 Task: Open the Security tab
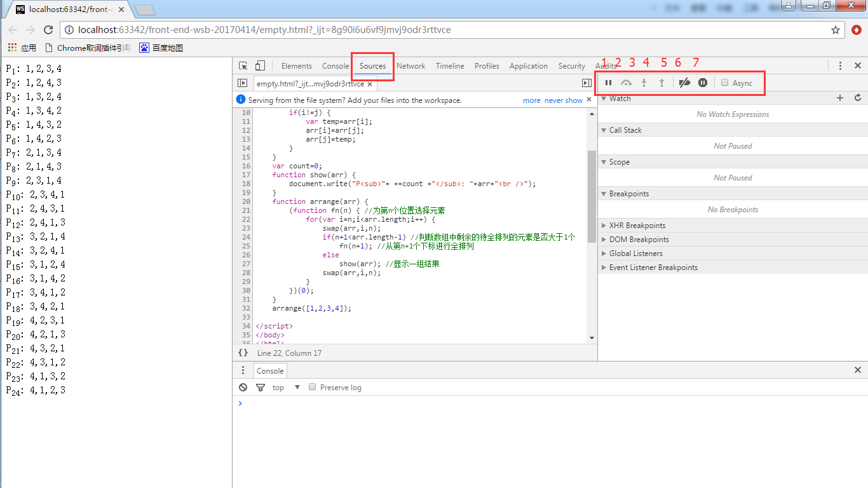pyautogui.click(x=572, y=66)
